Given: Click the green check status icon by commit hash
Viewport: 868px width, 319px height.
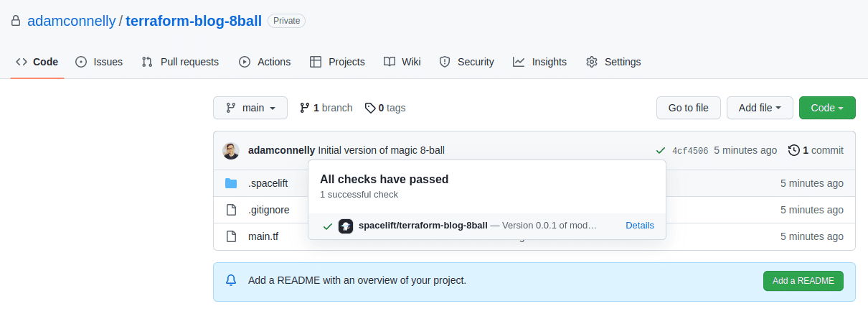Looking at the screenshot, I should click(x=660, y=150).
